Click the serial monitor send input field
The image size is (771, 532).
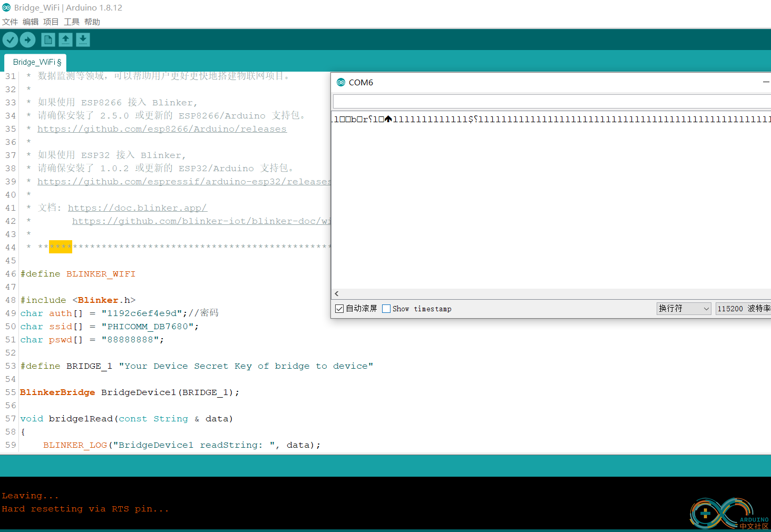point(552,102)
